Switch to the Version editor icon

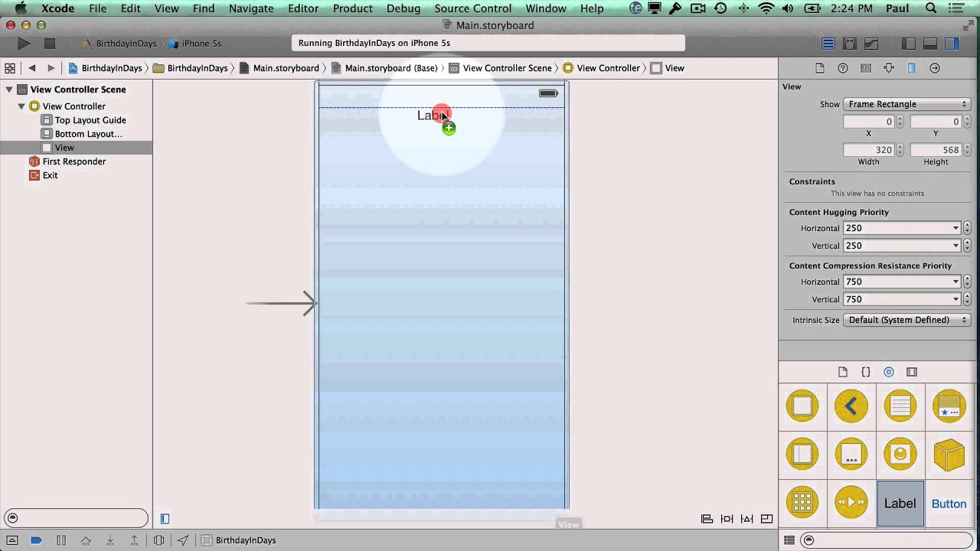(x=871, y=44)
